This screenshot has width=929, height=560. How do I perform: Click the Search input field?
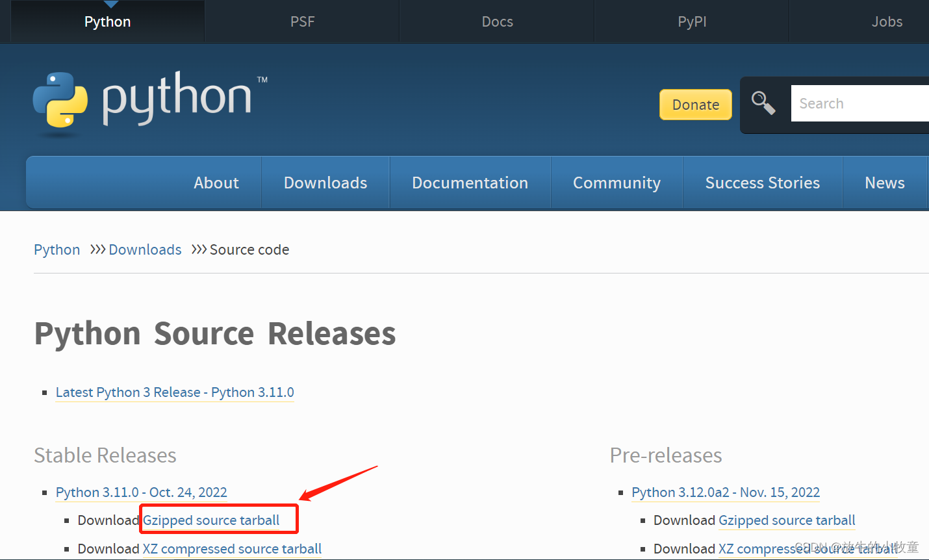(858, 103)
